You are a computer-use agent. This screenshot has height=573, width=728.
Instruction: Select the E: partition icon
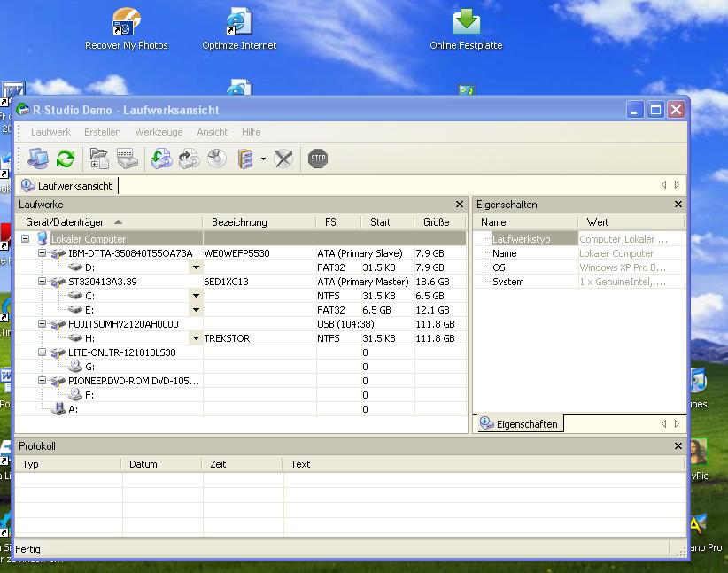[x=75, y=310]
